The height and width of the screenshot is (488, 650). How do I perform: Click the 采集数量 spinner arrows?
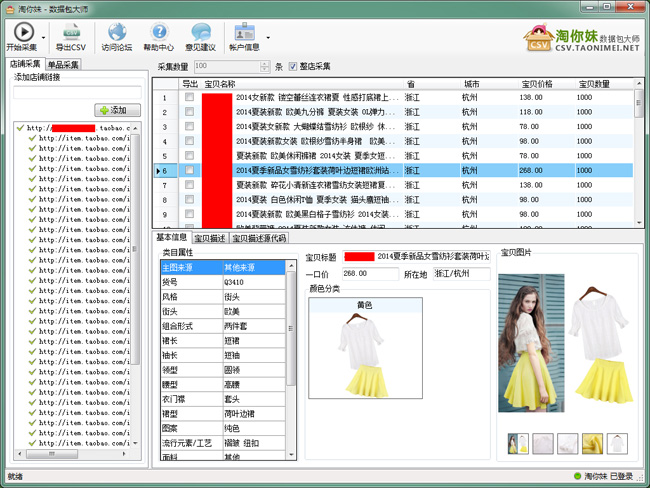[x=265, y=67]
